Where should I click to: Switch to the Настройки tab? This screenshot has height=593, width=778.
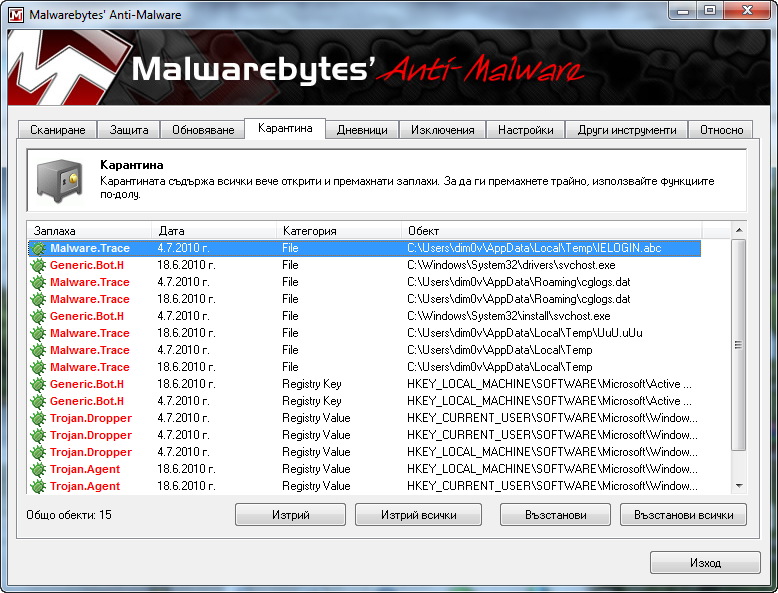(x=525, y=130)
